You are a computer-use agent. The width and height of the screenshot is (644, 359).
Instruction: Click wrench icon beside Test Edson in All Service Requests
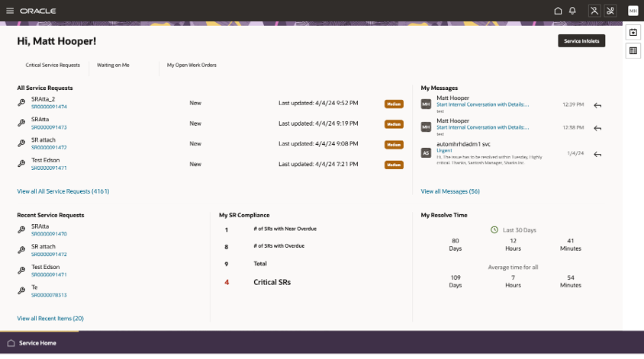[21, 163]
